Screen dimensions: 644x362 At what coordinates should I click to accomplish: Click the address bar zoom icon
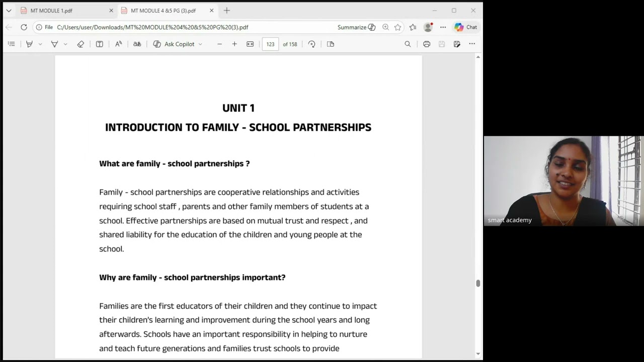tap(385, 27)
